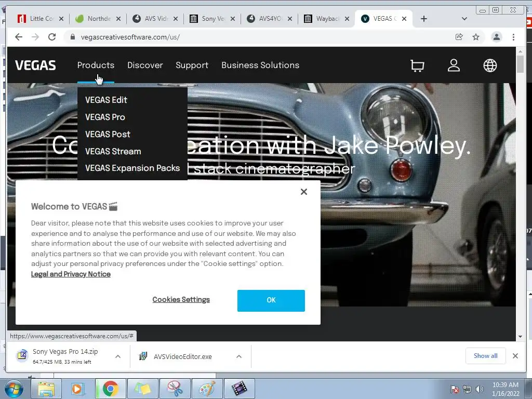Open Snipping Tool from taskbar
Screen dimensions: 532x399
175,389
